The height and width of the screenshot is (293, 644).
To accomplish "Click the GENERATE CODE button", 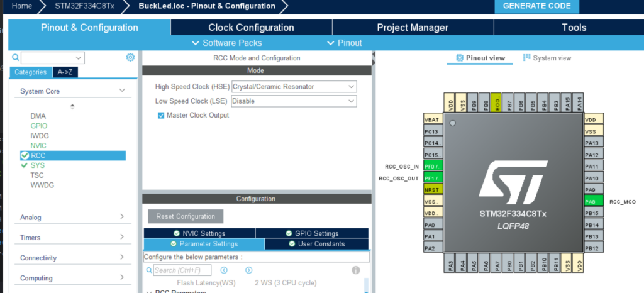I will (537, 6).
